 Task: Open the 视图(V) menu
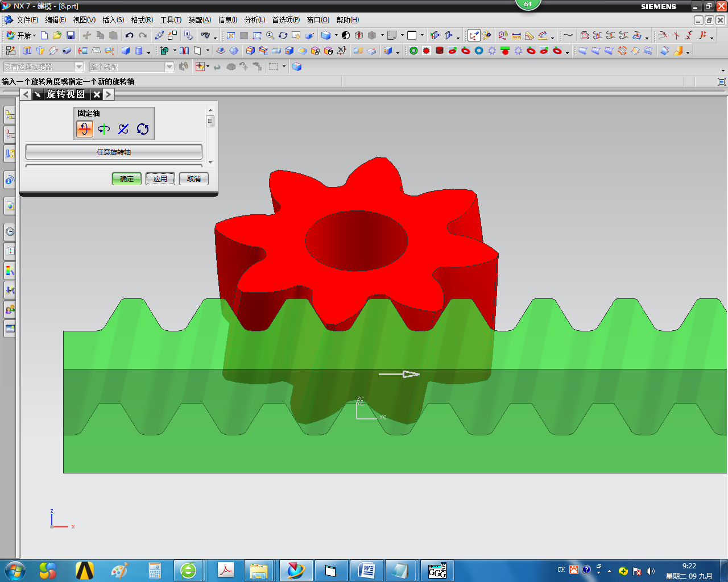tap(84, 20)
